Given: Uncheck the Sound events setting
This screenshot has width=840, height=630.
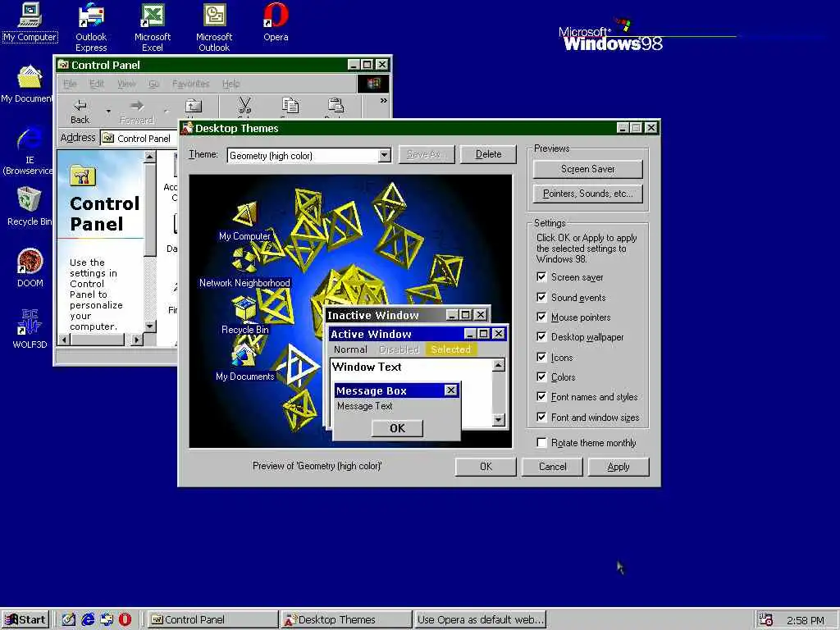Looking at the screenshot, I should [541, 297].
